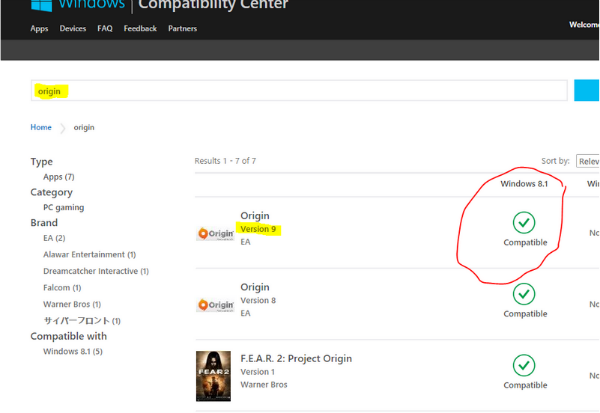Click the Origin Version 8 logo thumbnail
The height and width of the screenshot is (413, 600).
tap(215, 305)
